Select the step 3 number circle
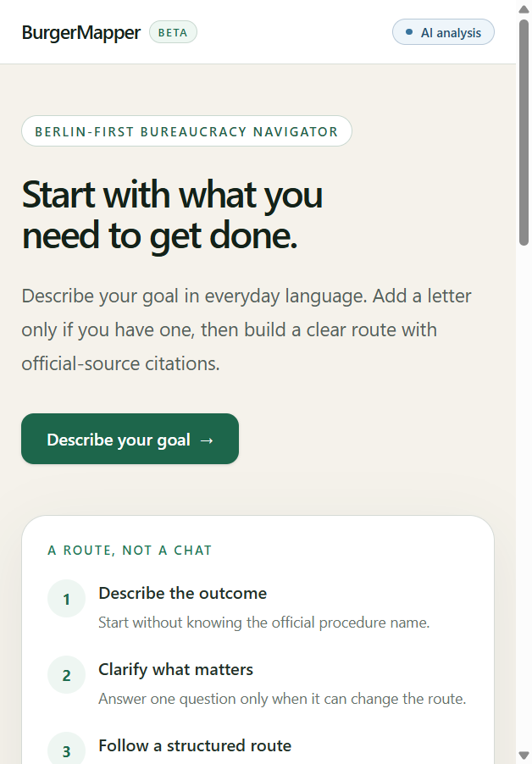This screenshot has width=532, height=764. click(x=66, y=750)
